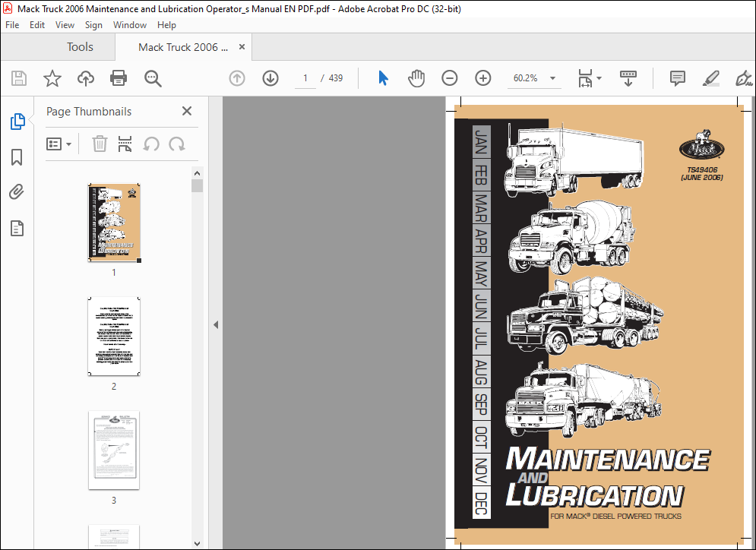
Task: Collapse the navigation pane arrow
Action: pos(216,325)
